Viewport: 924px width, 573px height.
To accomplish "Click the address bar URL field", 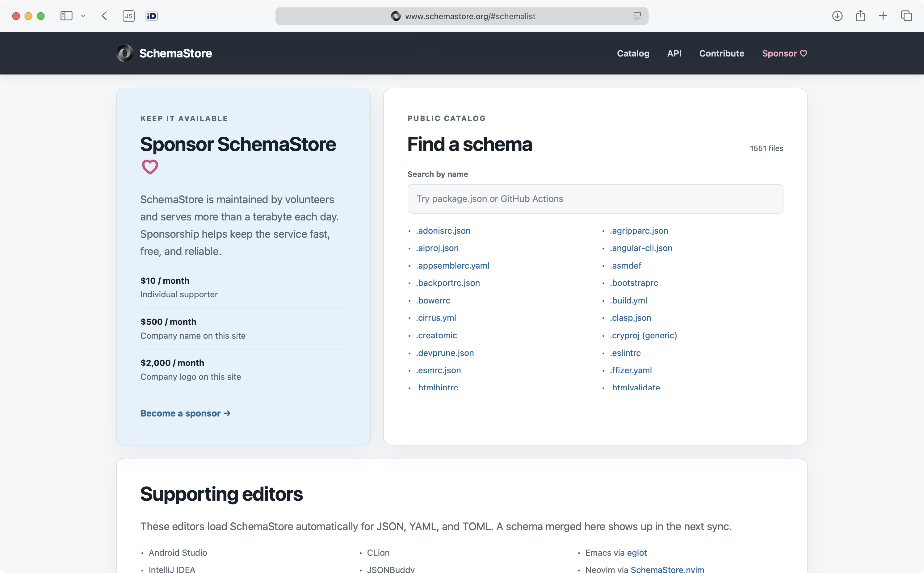I will tap(462, 16).
